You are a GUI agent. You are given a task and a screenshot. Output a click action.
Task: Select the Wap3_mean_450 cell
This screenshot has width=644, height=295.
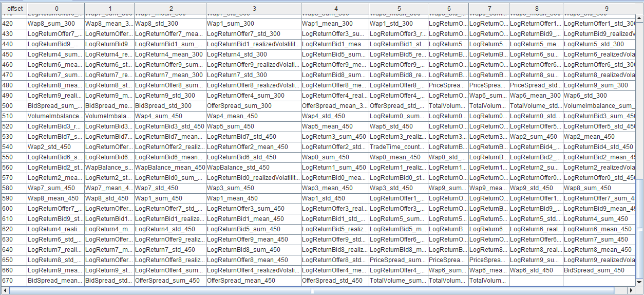tap(335, 188)
